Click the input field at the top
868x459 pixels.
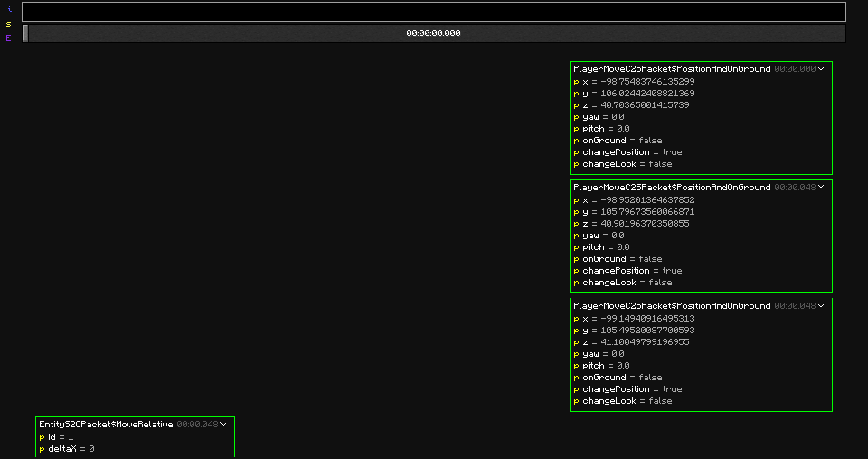pyautogui.click(x=434, y=12)
